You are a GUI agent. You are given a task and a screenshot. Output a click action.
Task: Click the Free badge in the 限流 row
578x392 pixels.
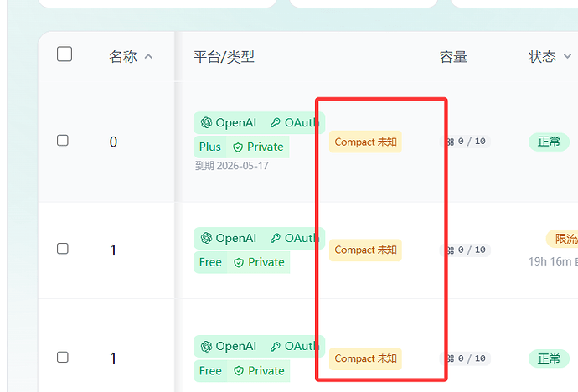210,262
